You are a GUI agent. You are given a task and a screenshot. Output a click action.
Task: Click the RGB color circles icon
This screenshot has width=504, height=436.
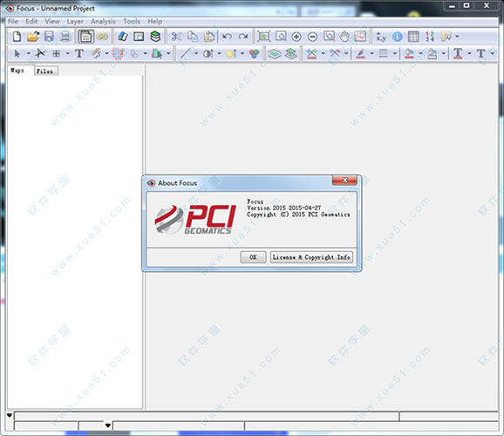[x=254, y=53]
